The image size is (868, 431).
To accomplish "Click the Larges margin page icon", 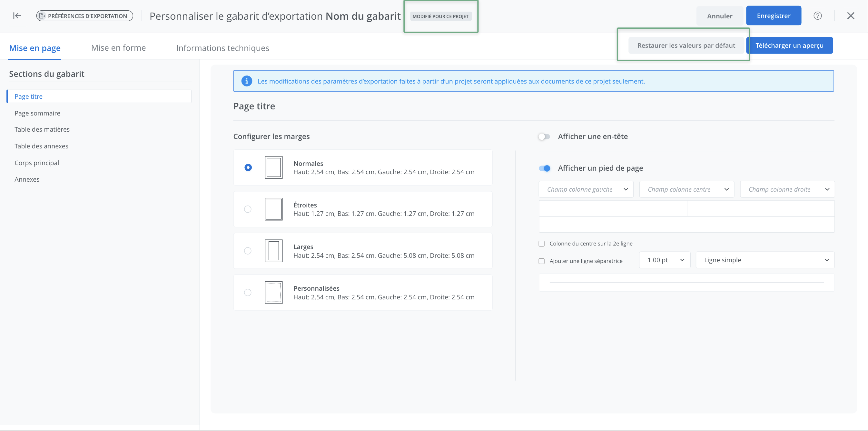I will tap(273, 251).
